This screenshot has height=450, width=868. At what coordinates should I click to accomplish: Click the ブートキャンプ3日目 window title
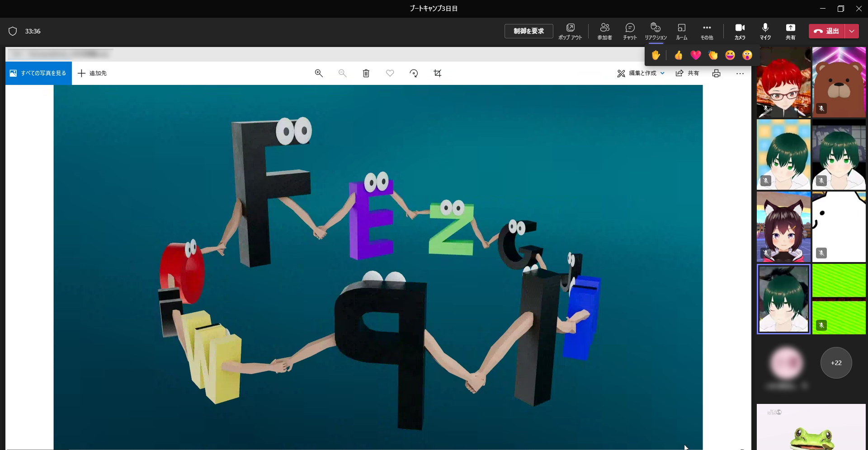tap(434, 9)
